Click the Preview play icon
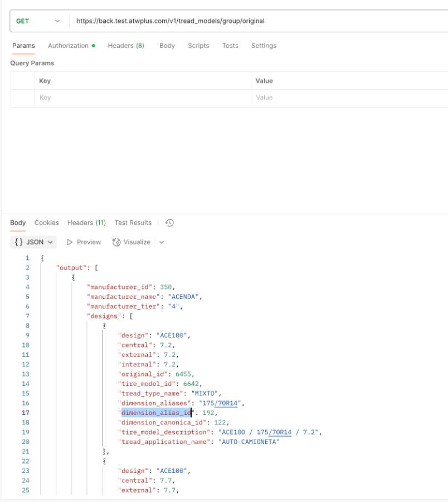Viewport: 448px width, 502px height. point(70,242)
